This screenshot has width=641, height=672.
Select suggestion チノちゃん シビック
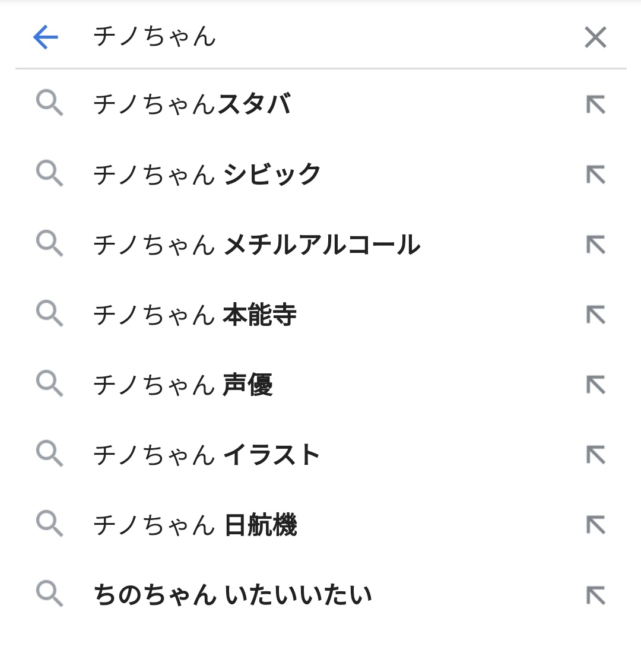[x=207, y=175]
